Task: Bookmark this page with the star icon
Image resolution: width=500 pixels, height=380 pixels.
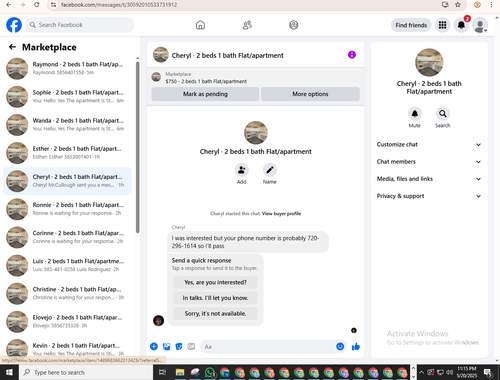Action: (458, 5)
